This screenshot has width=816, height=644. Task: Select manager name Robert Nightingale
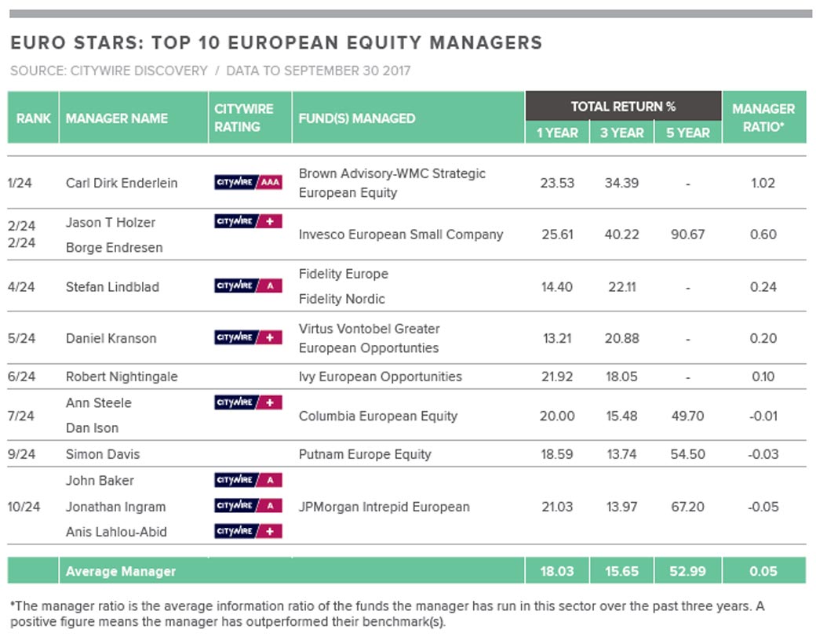[x=122, y=377]
